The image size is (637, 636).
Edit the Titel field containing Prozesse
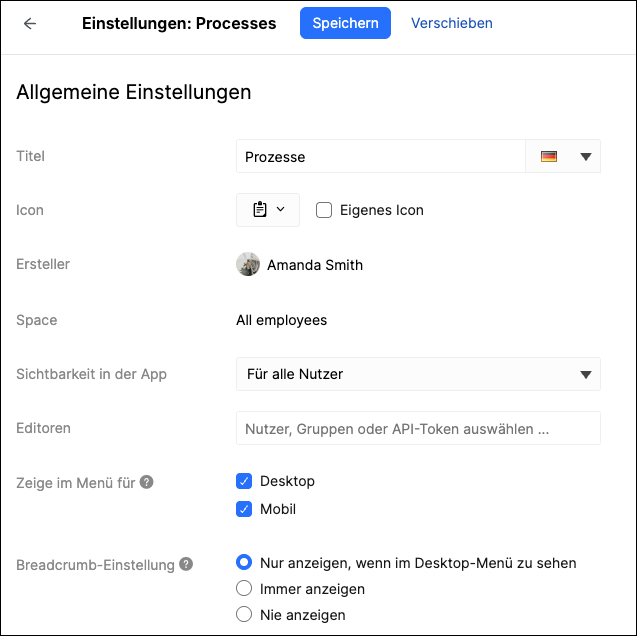[381, 156]
